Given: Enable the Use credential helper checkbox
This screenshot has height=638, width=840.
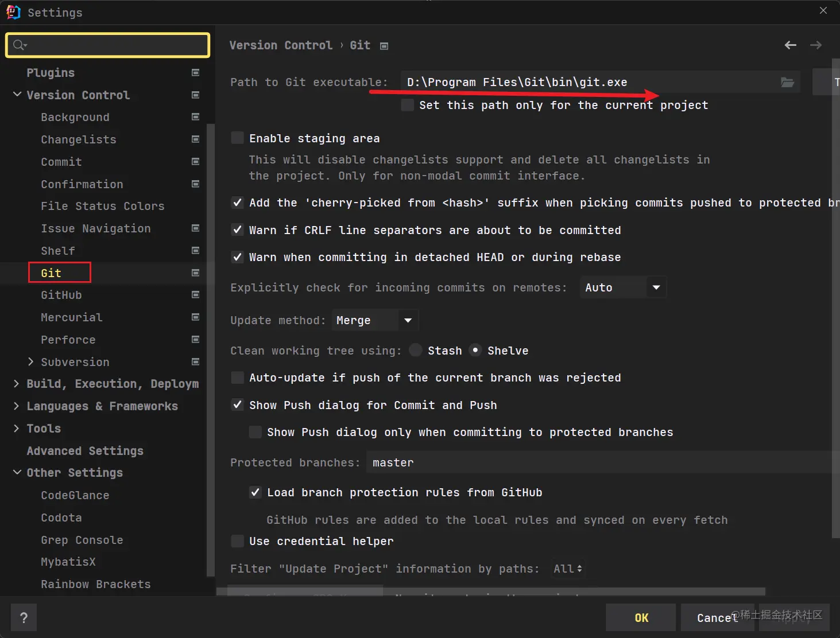Looking at the screenshot, I should tap(237, 540).
